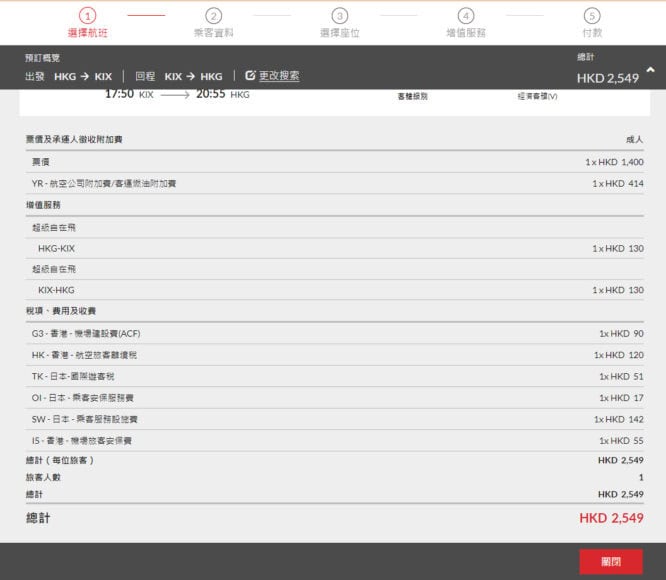Viewport: 666px width, 580px height.
Task: Click the step 1 circle for 選擇航班
Action: click(87, 16)
